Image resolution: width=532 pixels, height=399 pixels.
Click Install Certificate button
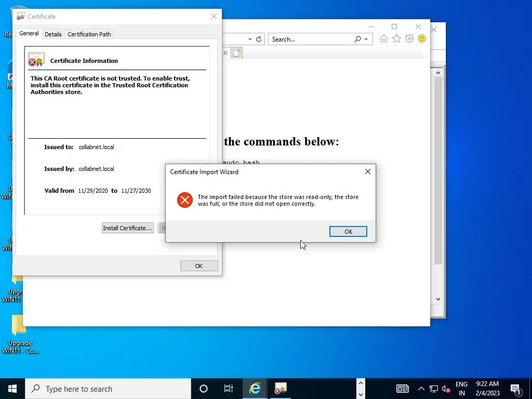click(x=128, y=228)
